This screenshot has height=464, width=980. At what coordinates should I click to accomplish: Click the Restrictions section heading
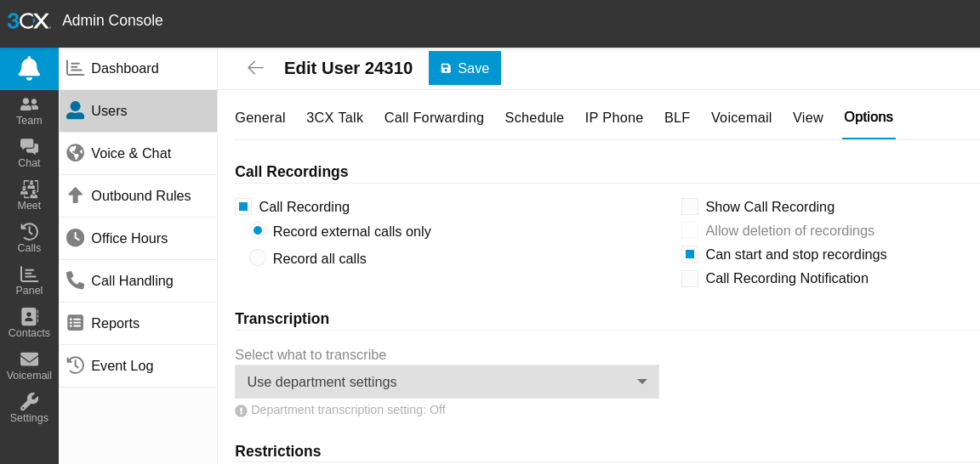(278, 451)
